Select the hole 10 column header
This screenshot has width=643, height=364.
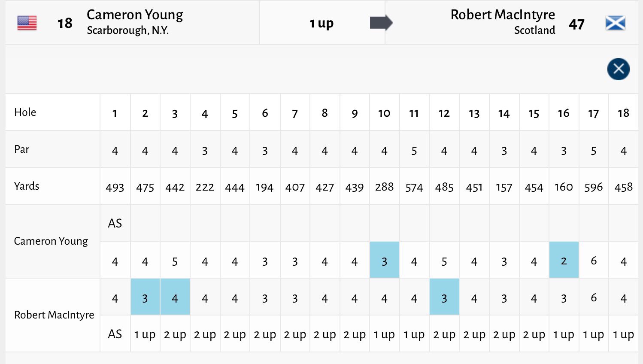(384, 113)
